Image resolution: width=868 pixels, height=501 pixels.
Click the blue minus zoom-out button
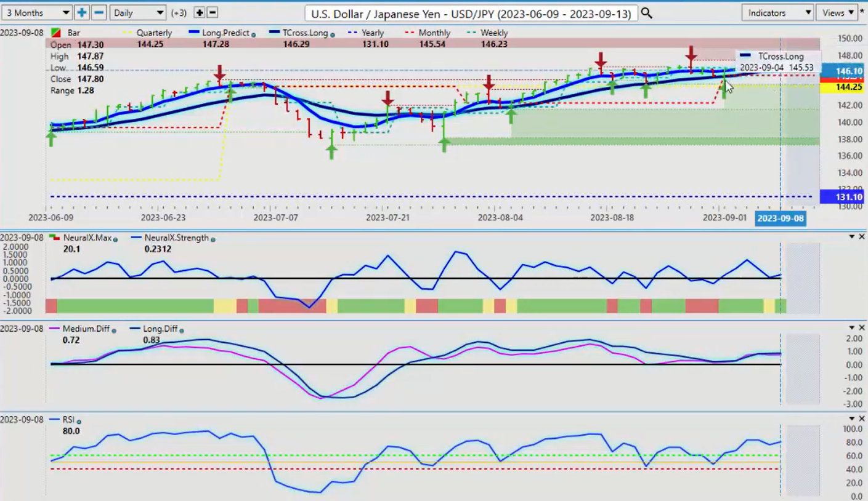pos(99,12)
